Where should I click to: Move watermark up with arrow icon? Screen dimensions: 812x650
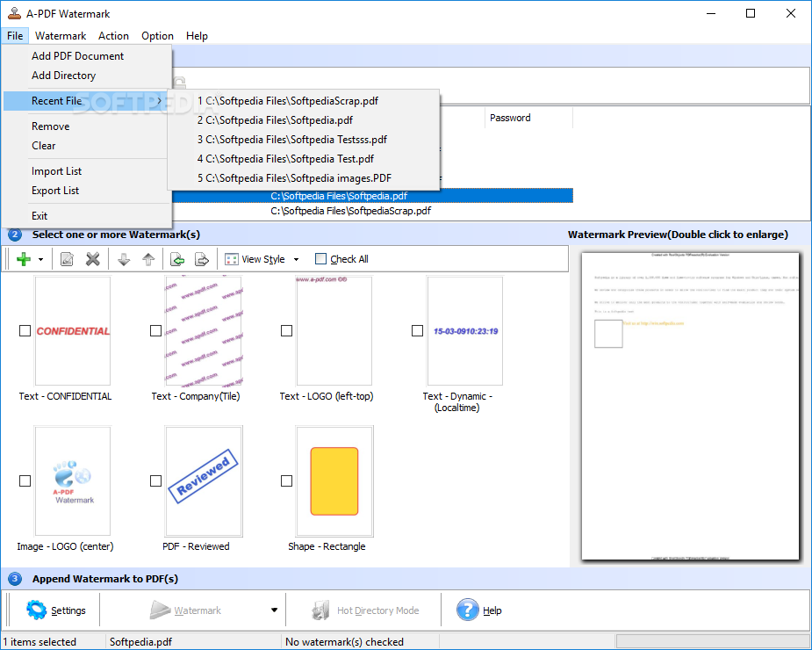(148, 258)
